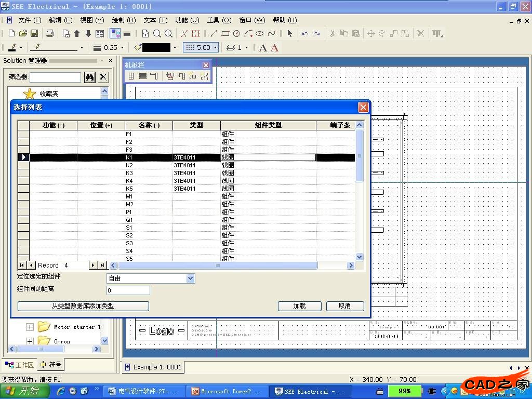This screenshot has height=399, width=532.
Task: Expand the Omron folder
Action: 30,341
